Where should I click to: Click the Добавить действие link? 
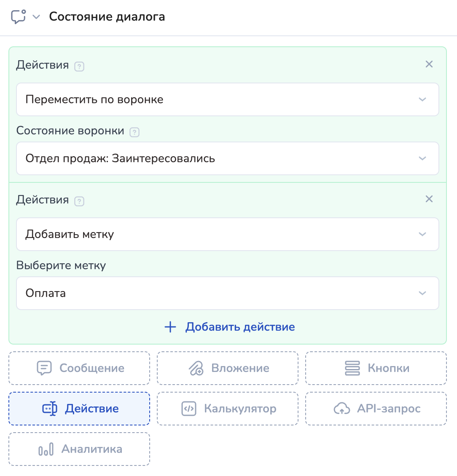pyautogui.click(x=240, y=327)
